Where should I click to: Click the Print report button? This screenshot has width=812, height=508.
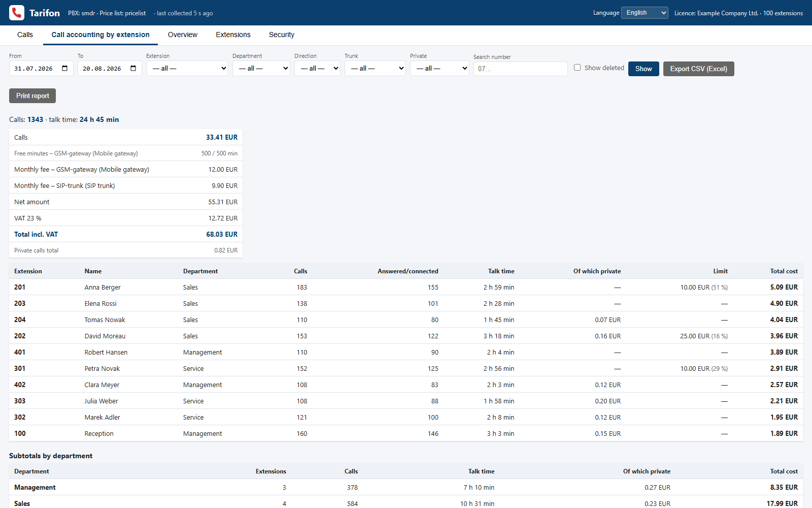(x=32, y=96)
